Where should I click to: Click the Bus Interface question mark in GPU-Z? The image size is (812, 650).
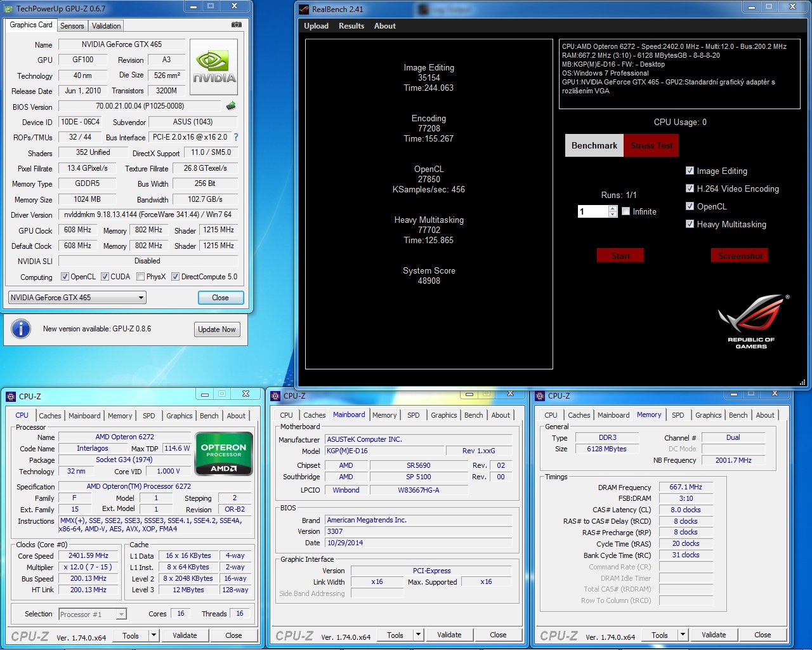[x=236, y=137]
